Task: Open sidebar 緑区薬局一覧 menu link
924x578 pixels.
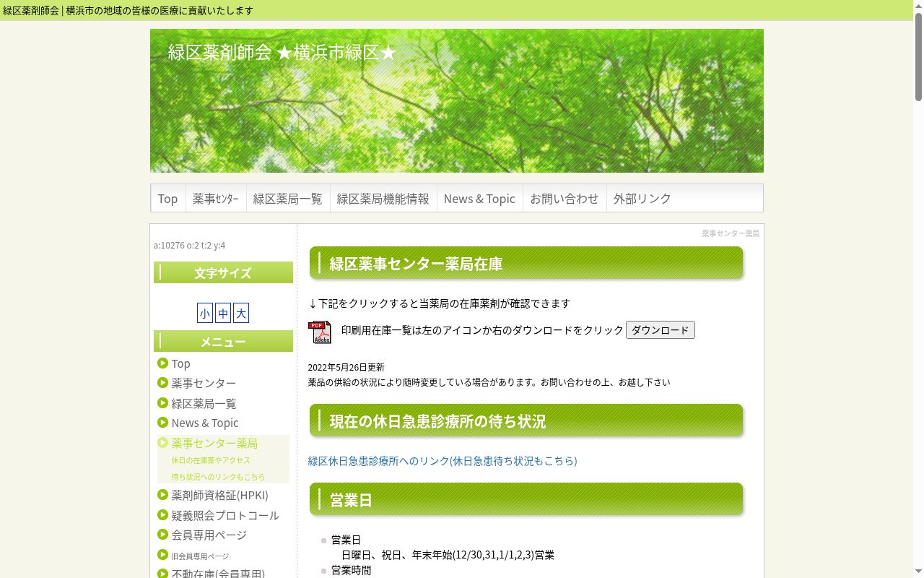Action: (204, 403)
